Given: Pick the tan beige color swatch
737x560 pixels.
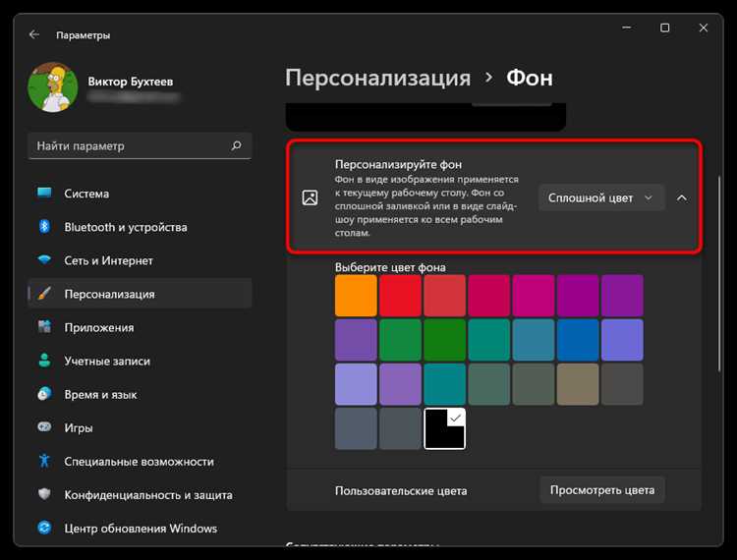Looking at the screenshot, I should point(578,384).
